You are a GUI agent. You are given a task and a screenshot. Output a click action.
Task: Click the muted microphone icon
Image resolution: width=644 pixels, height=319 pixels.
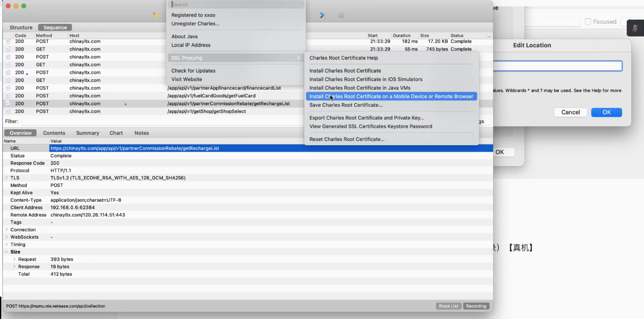(x=635, y=28)
